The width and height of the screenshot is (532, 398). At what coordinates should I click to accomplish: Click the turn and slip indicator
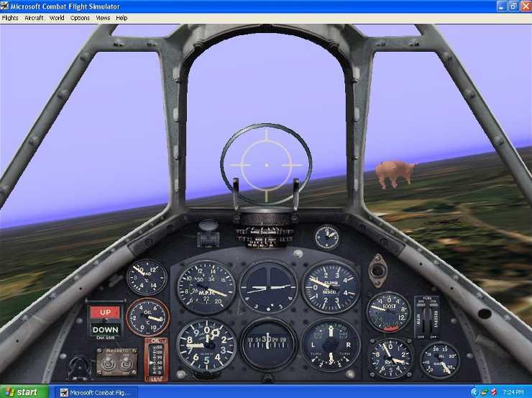(331, 345)
